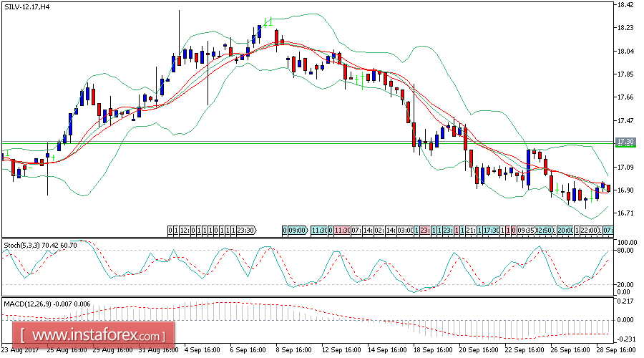The image size is (644, 358).
Task: Click the 03:00 event marker
Action: 405,230
